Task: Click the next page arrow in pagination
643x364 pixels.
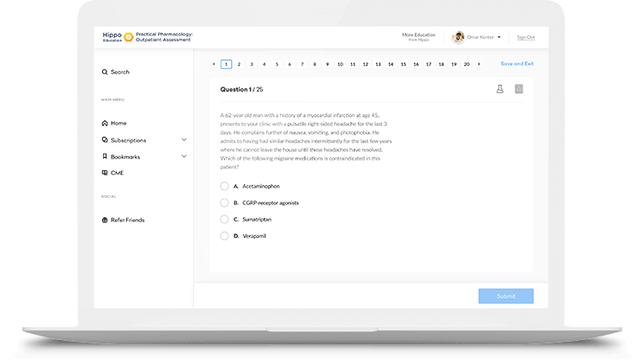Action: pos(480,64)
